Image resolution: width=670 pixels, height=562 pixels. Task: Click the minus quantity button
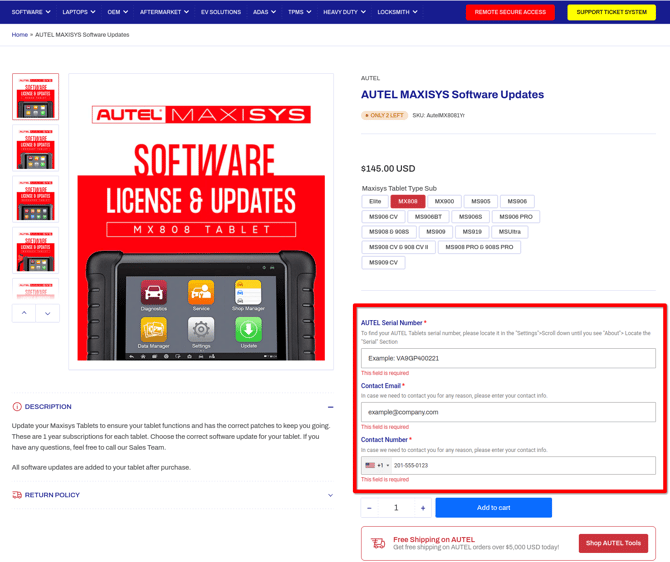pyautogui.click(x=370, y=508)
